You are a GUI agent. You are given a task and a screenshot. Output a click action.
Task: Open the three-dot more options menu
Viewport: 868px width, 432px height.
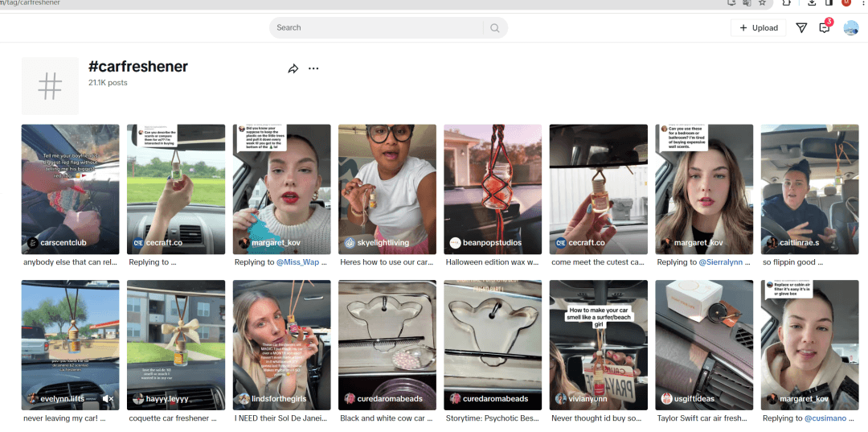(x=313, y=69)
